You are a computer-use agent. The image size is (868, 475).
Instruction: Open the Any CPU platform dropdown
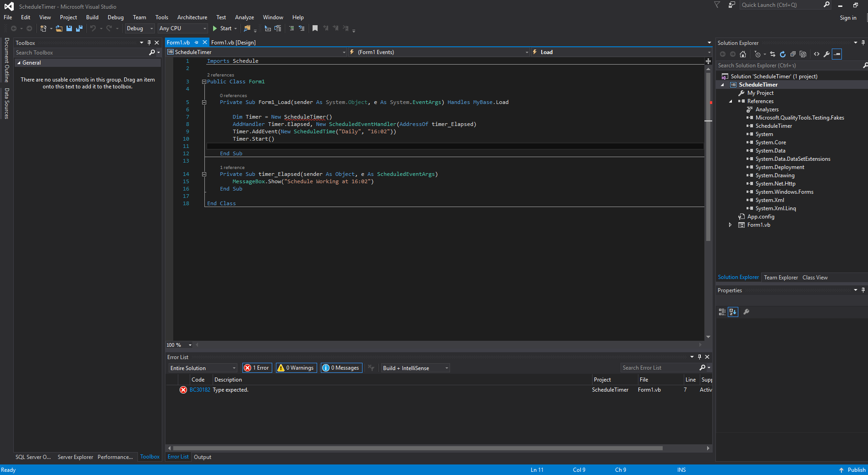[182, 28]
